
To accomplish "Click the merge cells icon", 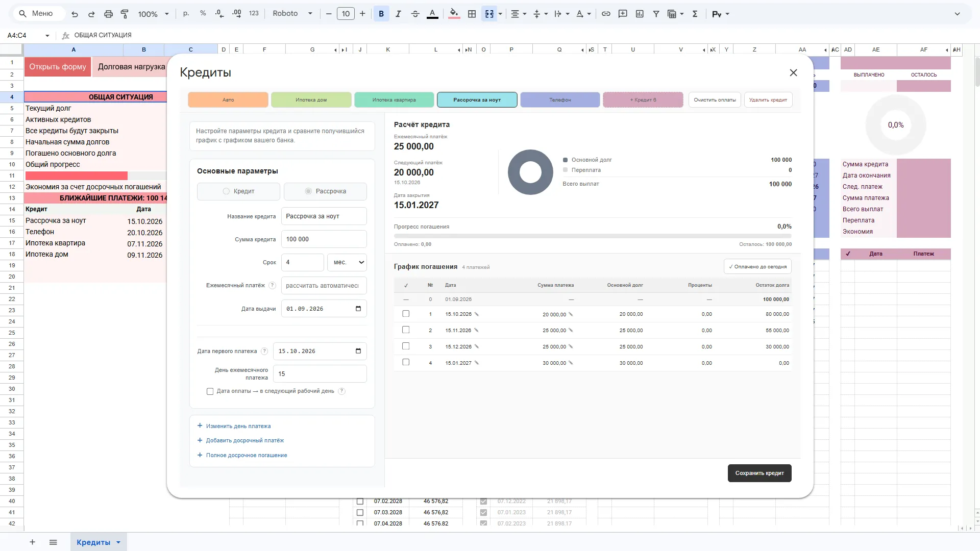I will (x=489, y=14).
